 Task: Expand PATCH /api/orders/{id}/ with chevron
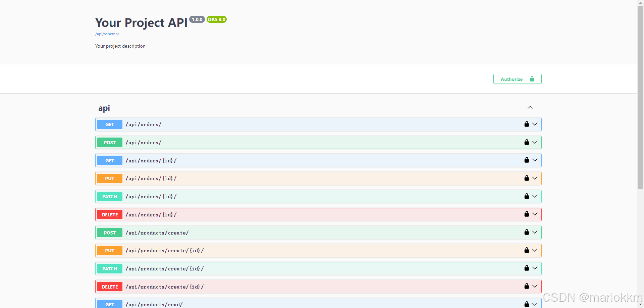[535, 196]
